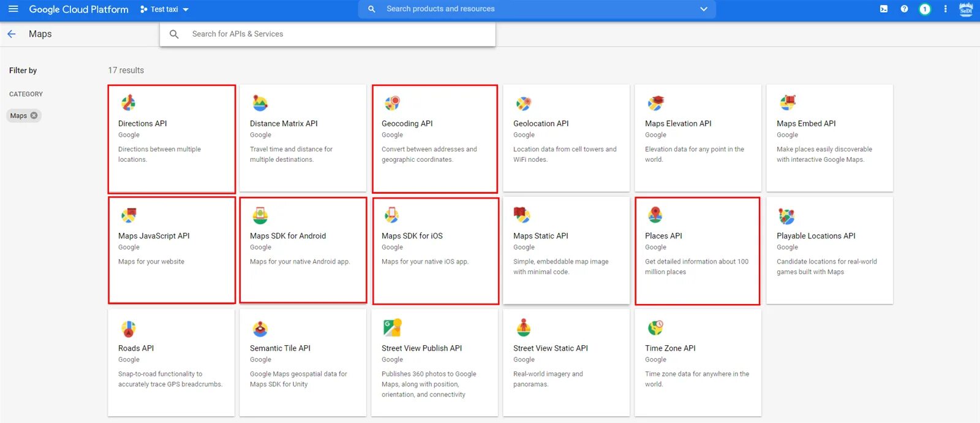980x423 pixels.
Task: Open notifications badge showing 1
Action: pos(925,9)
